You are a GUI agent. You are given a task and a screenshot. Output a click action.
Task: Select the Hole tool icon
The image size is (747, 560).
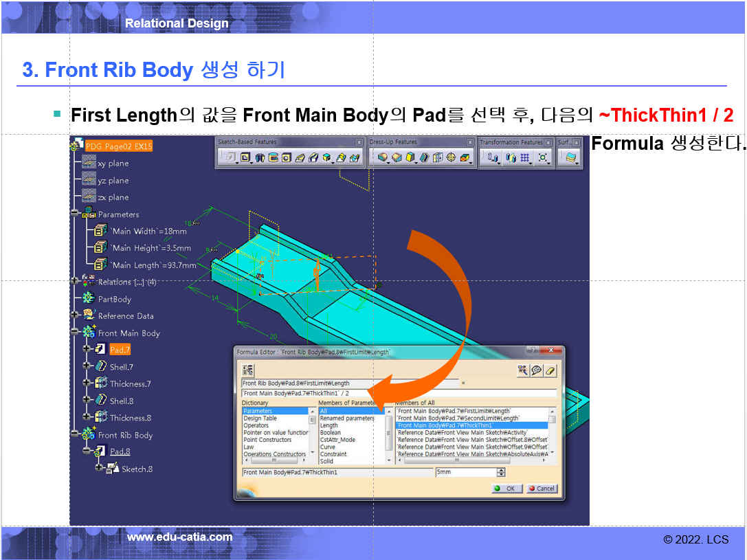pyautogui.click(x=286, y=158)
